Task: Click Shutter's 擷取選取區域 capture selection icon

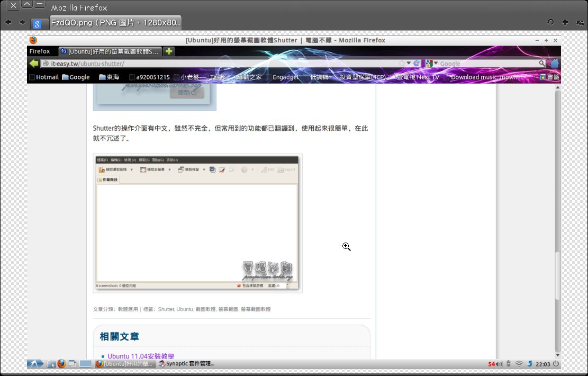Action: point(101,169)
